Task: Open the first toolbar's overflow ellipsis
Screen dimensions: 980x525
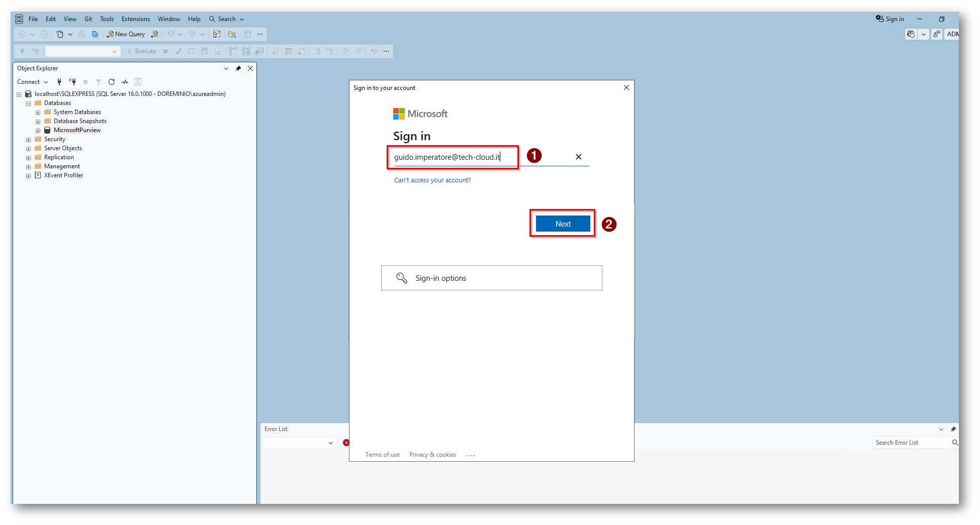Action: pos(260,34)
